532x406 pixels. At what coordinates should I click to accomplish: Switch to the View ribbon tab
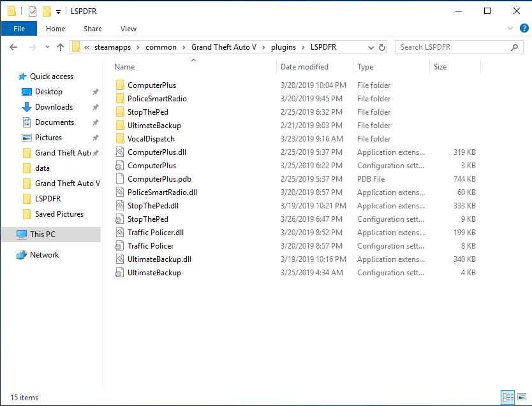[128, 29]
